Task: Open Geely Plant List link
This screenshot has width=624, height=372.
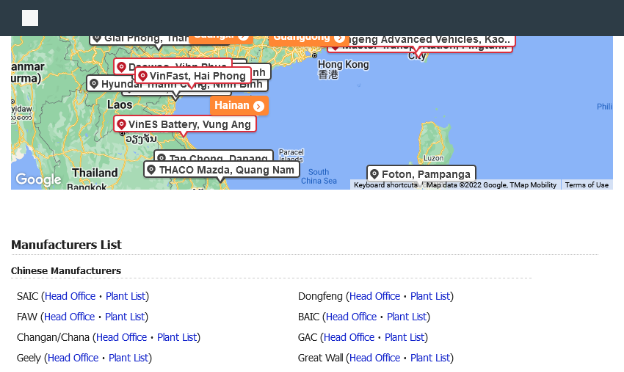Action: click(x=129, y=358)
